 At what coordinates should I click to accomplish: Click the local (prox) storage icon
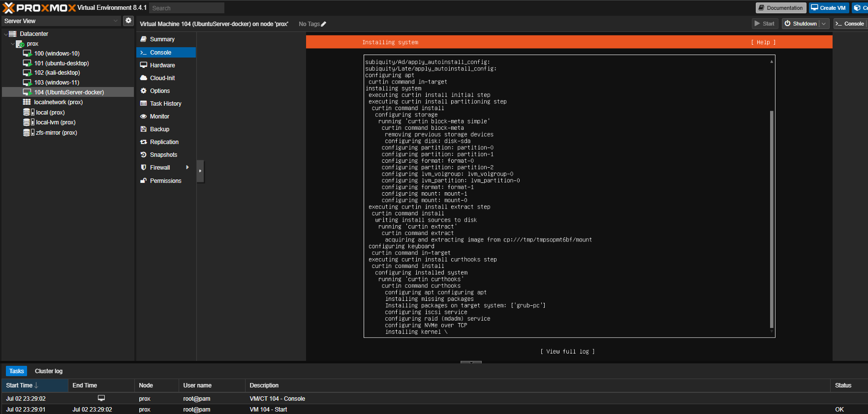[29, 112]
